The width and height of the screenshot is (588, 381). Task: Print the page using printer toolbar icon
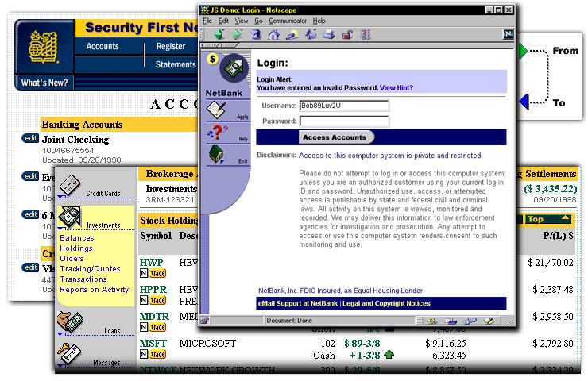[329, 34]
